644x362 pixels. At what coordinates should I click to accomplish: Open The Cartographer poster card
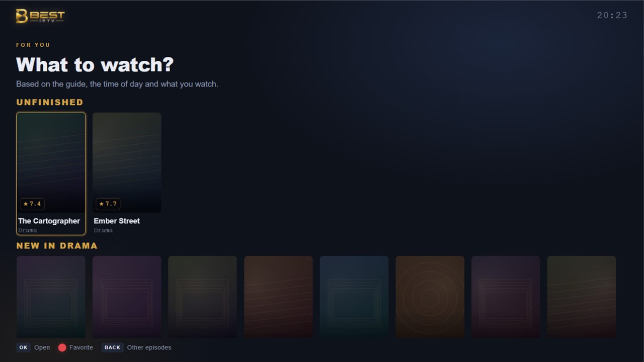click(x=51, y=173)
